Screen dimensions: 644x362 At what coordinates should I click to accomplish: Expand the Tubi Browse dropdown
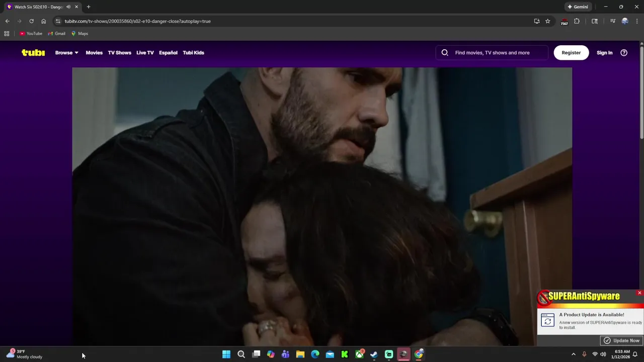tap(66, 53)
